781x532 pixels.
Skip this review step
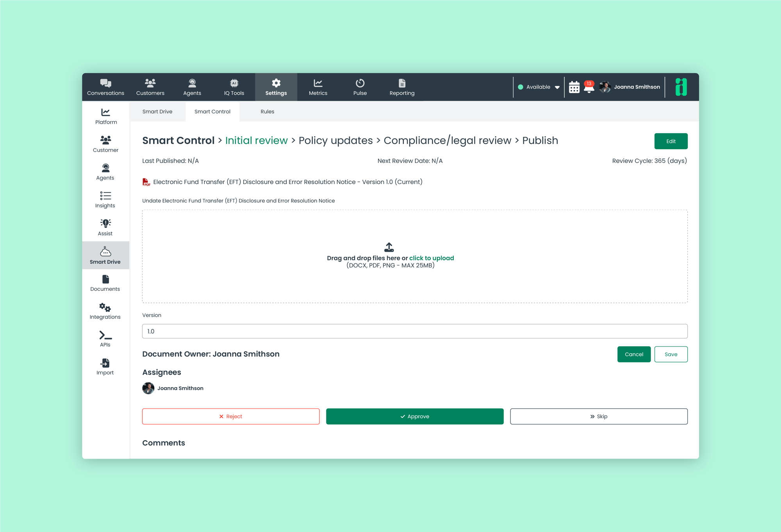click(599, 416)
